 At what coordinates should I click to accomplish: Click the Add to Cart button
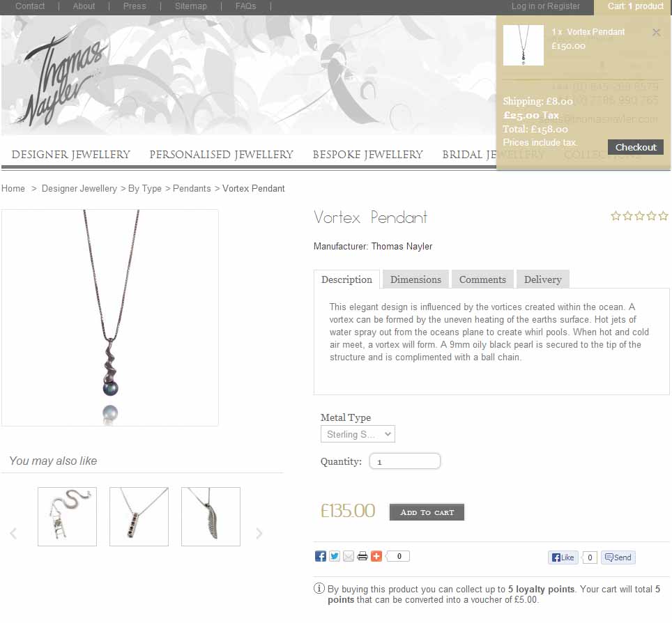(x=427, y=512)
